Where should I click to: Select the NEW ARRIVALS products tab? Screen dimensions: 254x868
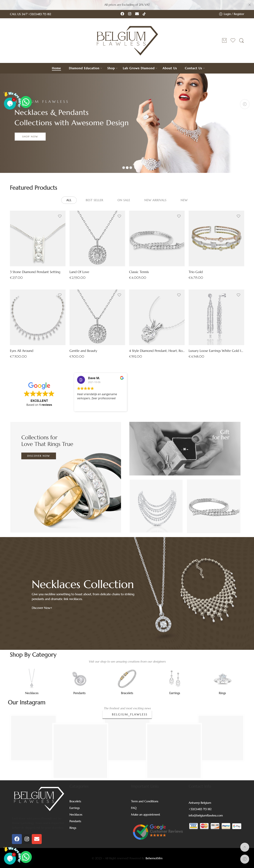point(155,200)
